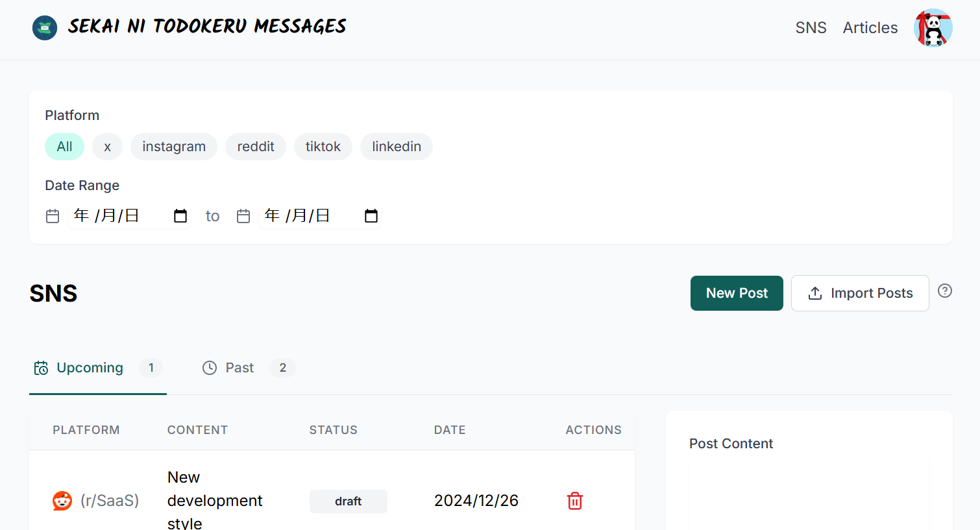Viewport: 980px width, 530px height.
Task: Open the start date calendar picker
Action: coord(180,216)
